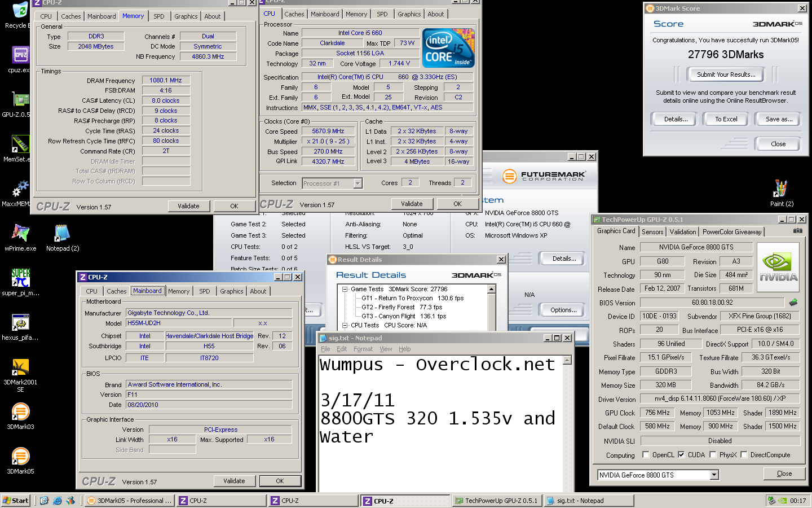Click the GPU-Z camera screenshot icon
Image resolution: width=812 pixels, height=508 pixels.
coord(798,231)
